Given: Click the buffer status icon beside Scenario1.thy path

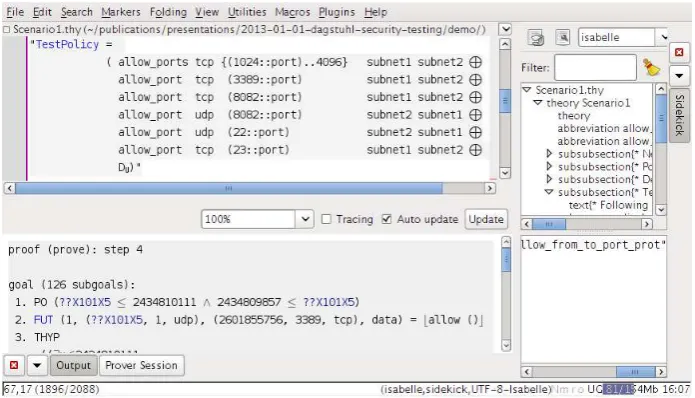Looking at the screenshot, I should (6, 30).
